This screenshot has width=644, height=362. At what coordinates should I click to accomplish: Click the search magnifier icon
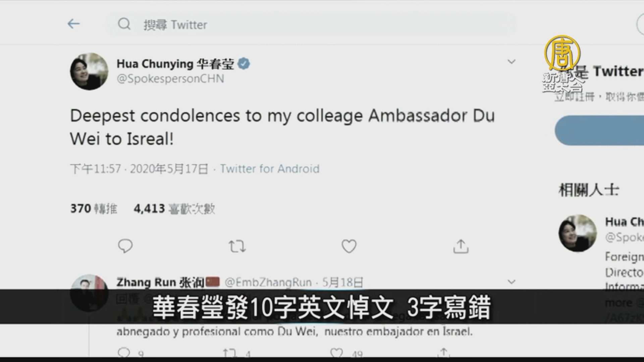coord(124,24)
